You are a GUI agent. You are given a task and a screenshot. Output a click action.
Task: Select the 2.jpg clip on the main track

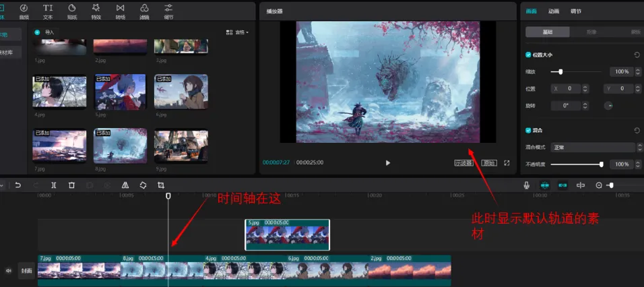[x=410, y=271]
